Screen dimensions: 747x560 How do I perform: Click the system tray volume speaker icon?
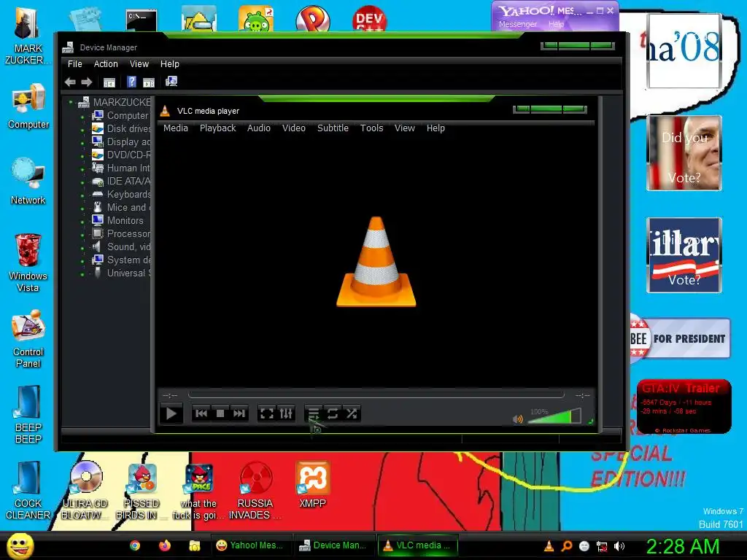coord(619,546)
